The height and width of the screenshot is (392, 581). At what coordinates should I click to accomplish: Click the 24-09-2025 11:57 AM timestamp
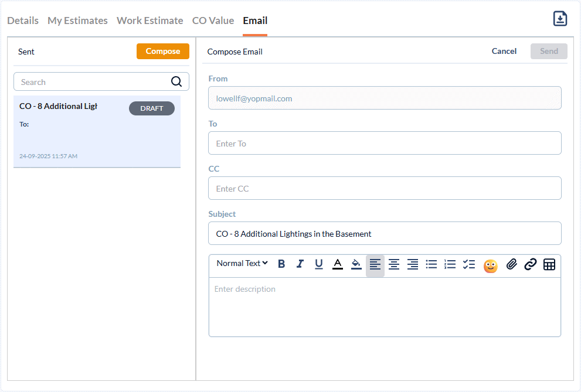pyautogui.click(x=49, y=156)
